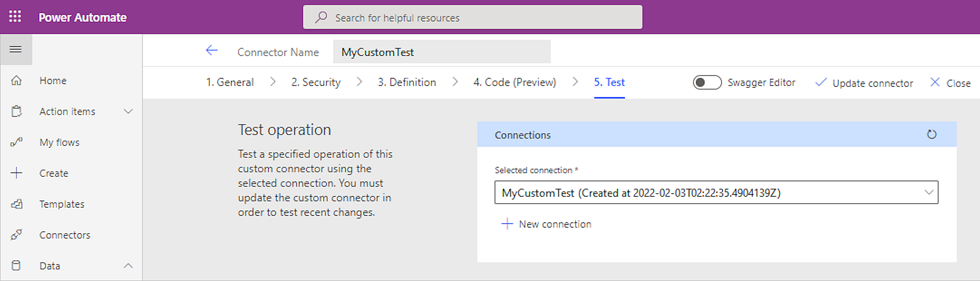The width and height of the screenshot is (980, 281).
Task: Go back using the left arrow
Action: [x=212, y=50]
